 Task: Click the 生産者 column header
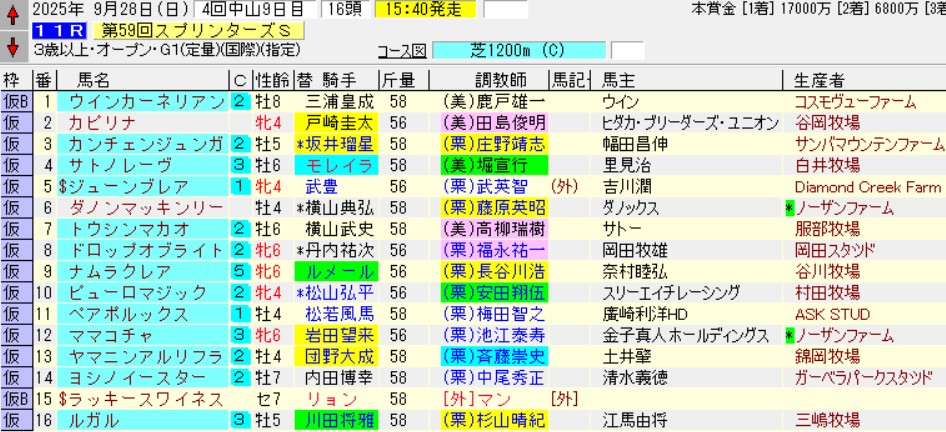(818, 81)
